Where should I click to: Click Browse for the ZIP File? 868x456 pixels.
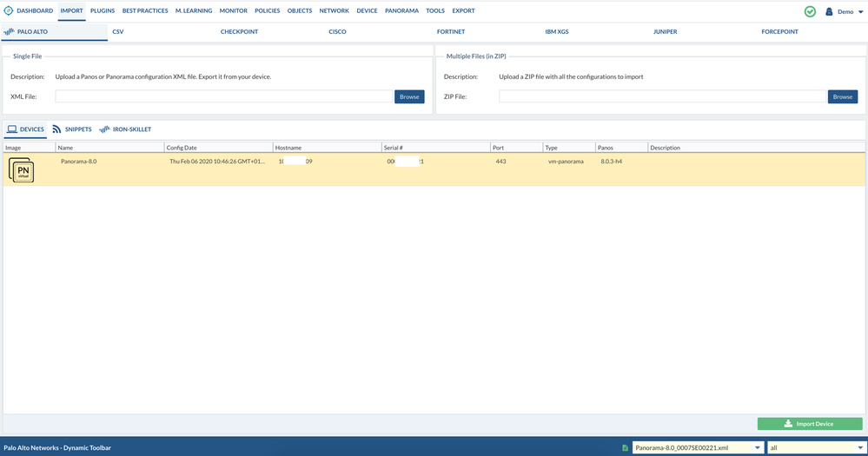coord(843,96)
